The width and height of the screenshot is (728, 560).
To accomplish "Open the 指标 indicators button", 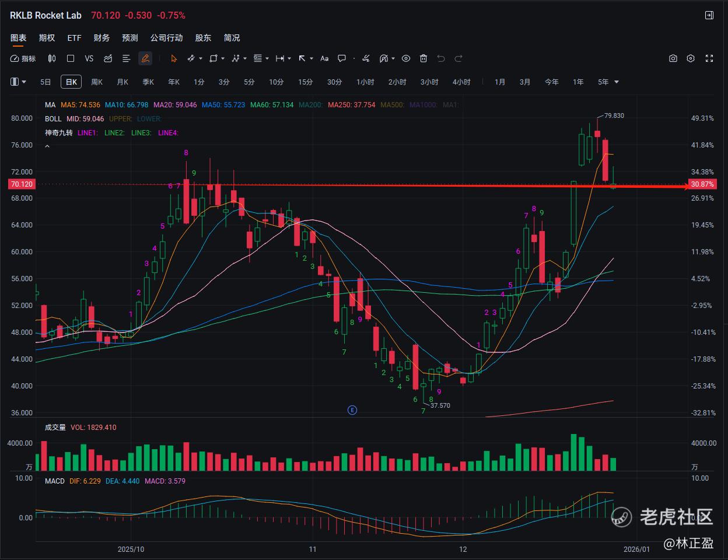I will click(x=23, y=58).
